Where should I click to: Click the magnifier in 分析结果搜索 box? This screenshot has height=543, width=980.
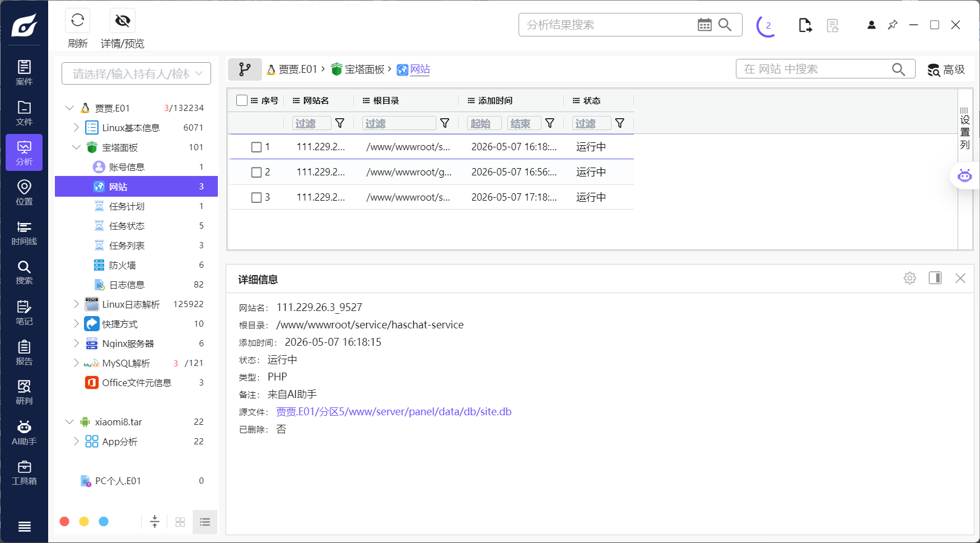tap(725, 25)
